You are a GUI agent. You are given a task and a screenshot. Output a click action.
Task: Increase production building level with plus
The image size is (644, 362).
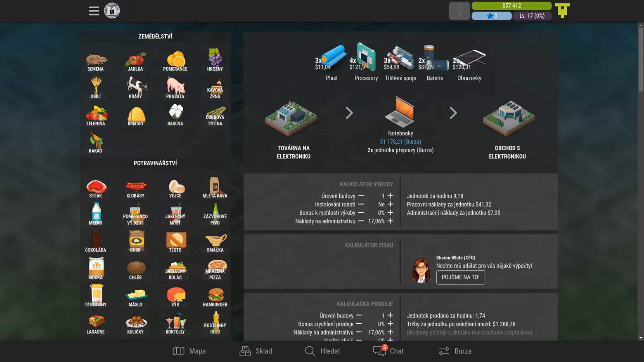[390, 196]
